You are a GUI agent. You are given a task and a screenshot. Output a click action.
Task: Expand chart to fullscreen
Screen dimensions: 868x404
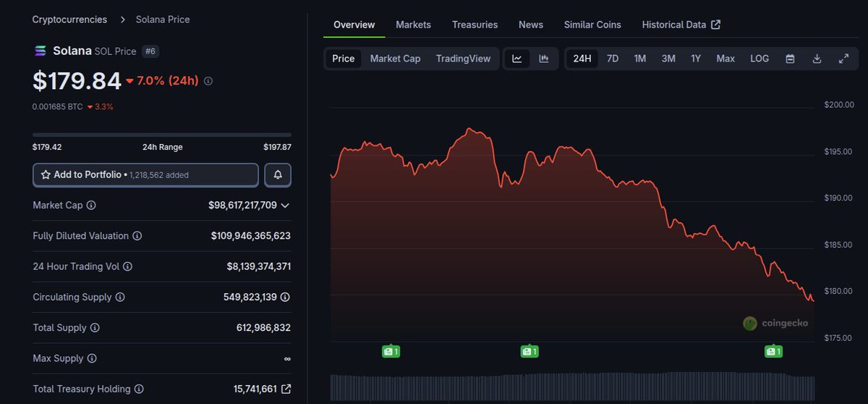(x=843, y=59)
